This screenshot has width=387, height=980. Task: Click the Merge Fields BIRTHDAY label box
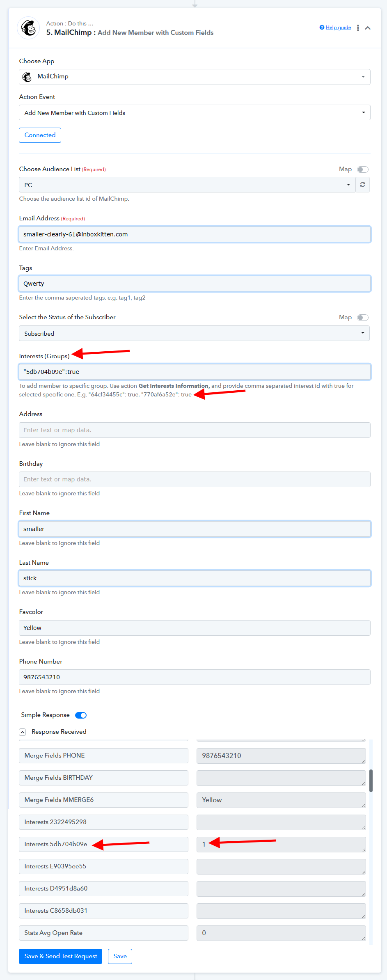103,778
